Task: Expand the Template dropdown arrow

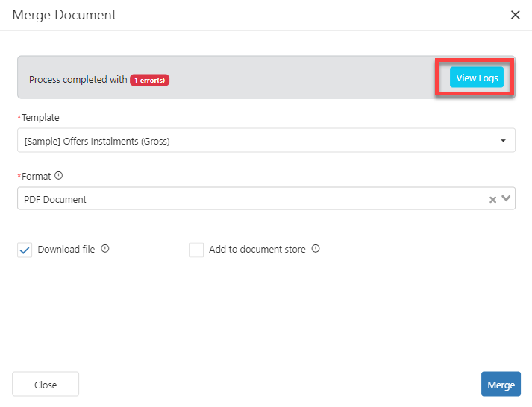Action: point(503,141)
